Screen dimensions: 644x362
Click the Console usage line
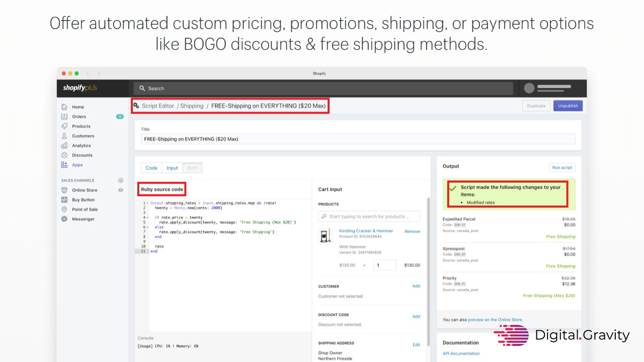click(x=168, y=346)
